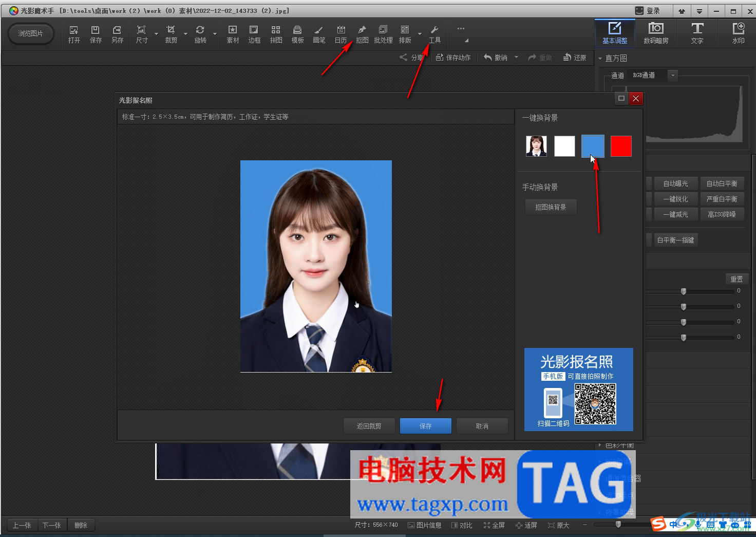Expand the 尺寸 size dropdown arrow
756x537 pixels.
click(156, 34)
